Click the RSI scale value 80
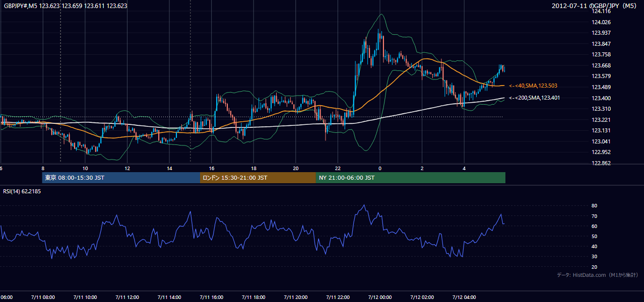 click(594, 206)
